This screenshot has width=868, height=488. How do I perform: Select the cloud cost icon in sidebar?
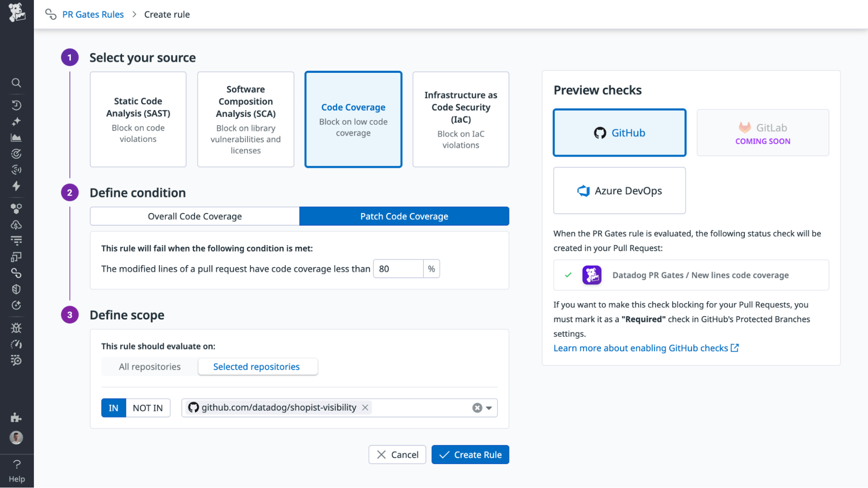(17, 224)
